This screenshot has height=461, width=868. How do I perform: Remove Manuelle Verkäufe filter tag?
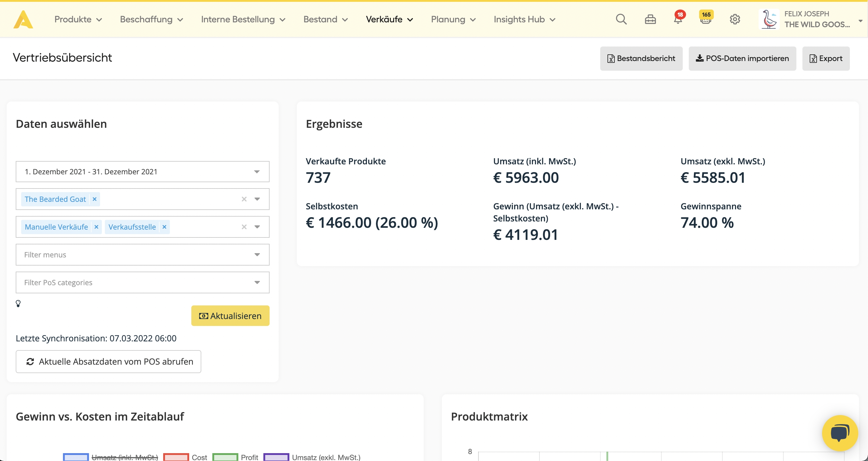point(96,227)
